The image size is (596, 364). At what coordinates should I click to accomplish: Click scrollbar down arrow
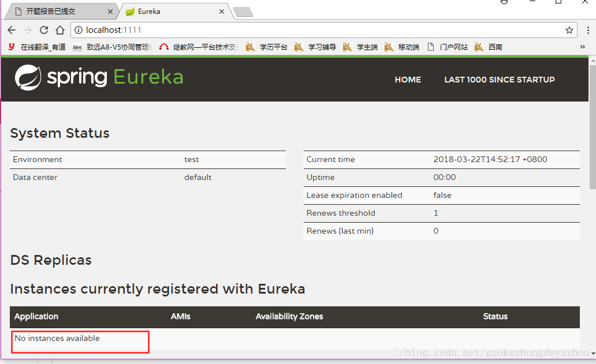pyautogui.click(x=593, y=354)
